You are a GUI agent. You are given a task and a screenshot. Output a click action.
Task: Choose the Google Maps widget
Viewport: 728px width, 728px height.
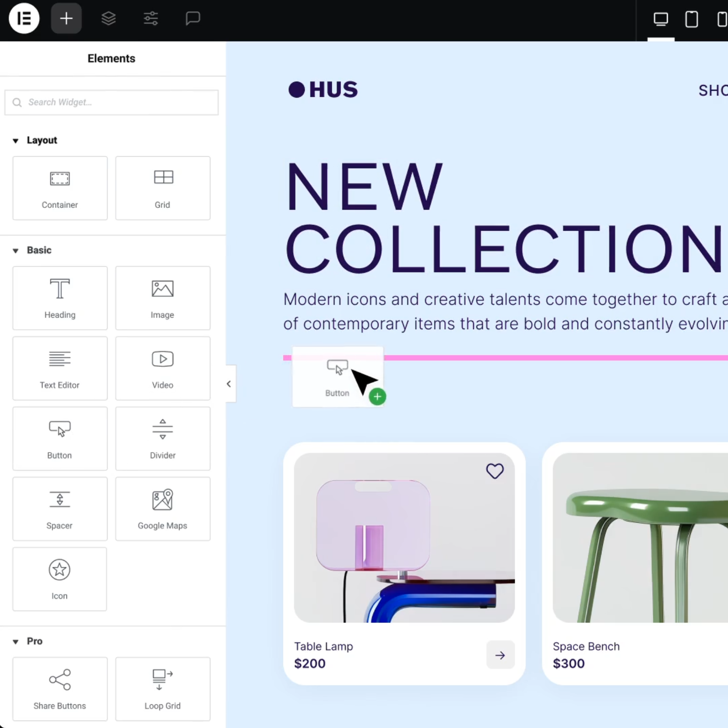click(x=162, y=509)
